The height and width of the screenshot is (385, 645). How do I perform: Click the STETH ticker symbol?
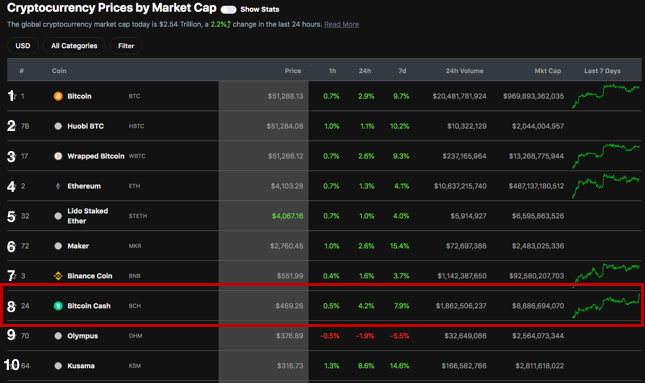[138, 216]
